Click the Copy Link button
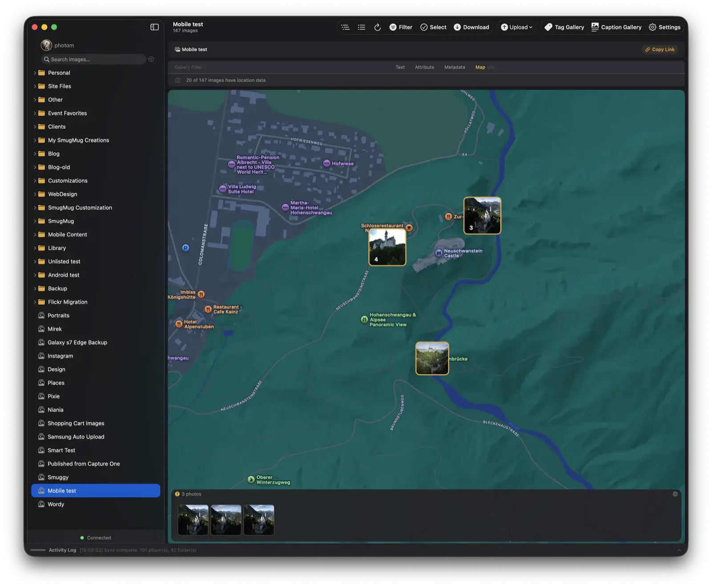The height and width of the screenshot is (588, 712). point(660,49)
